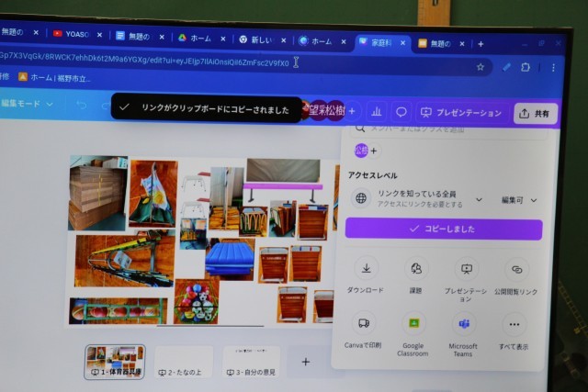Click the メンバー search input field
This screenshot has height=392, width=588.
click(448, 130)
